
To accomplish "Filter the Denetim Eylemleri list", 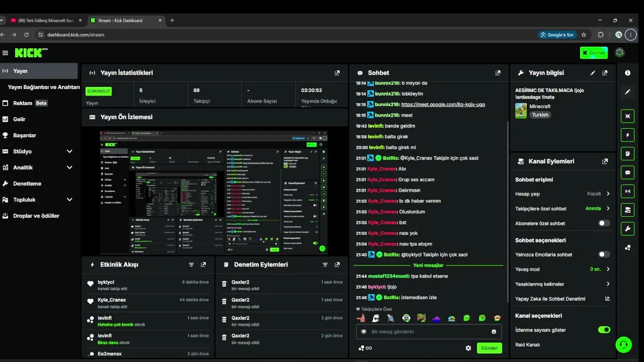I will [325, 264].
